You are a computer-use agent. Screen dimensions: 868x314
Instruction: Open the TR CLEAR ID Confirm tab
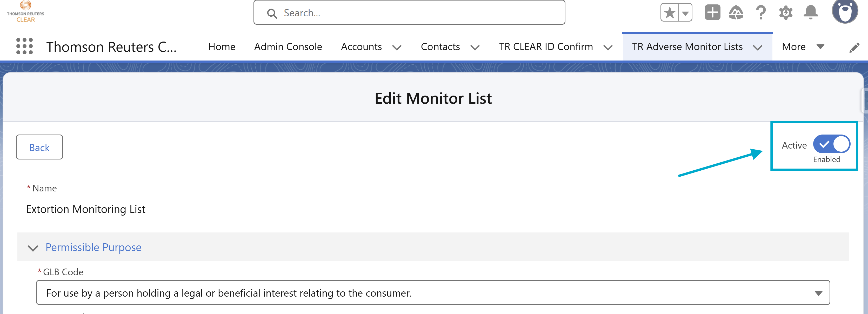546,46
